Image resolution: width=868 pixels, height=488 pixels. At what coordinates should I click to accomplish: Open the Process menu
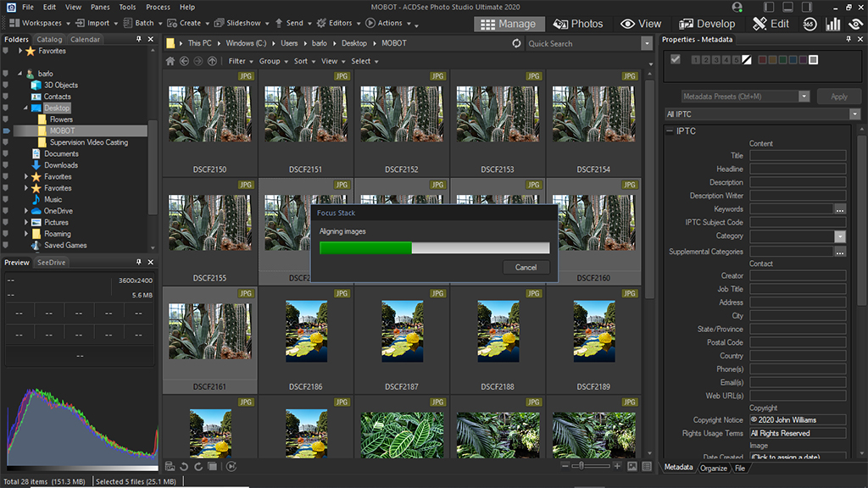158,7
